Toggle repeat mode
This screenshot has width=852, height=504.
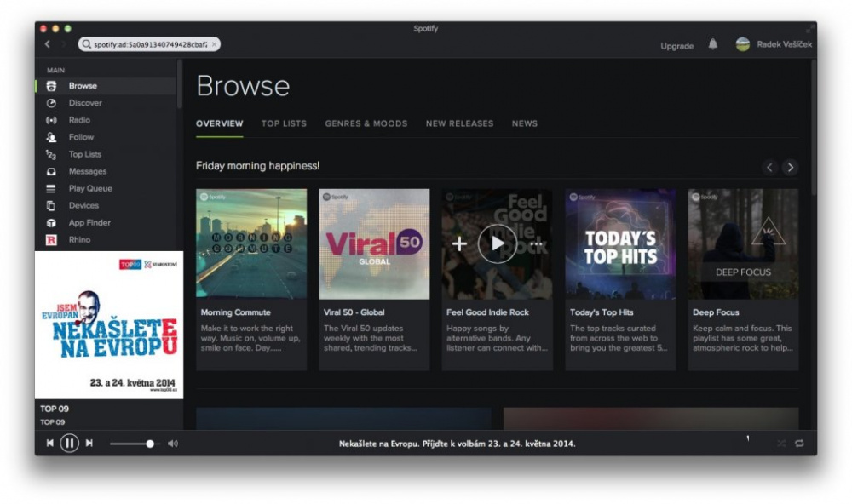point(799,444)
